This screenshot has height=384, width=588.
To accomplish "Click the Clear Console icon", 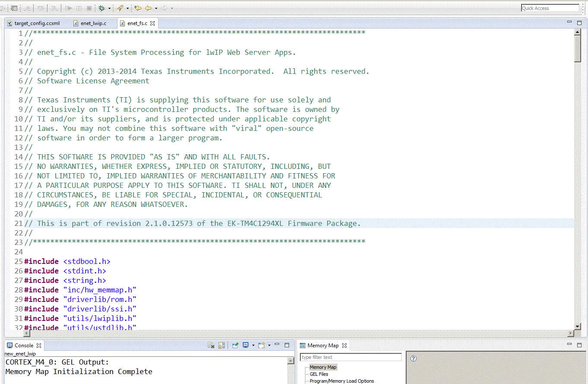I will [211, 345].
